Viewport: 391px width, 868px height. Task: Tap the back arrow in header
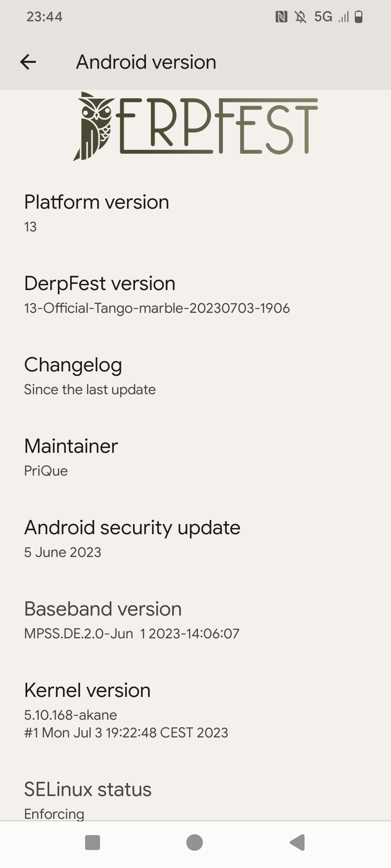pos(28,62)
